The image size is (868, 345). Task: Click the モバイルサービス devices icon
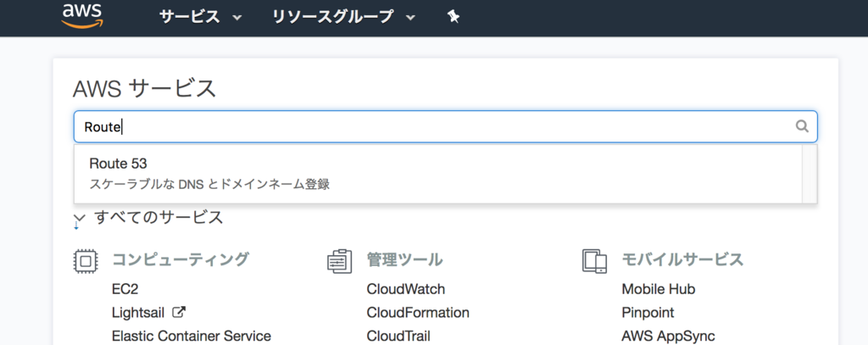click(594, 260)
